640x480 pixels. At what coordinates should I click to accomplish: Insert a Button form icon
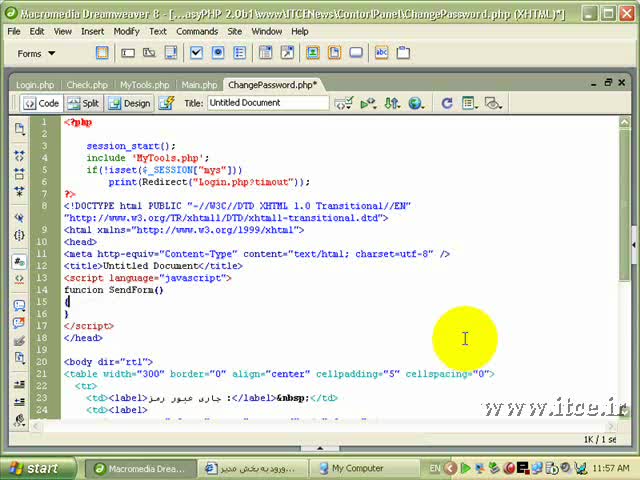[356, 53]
